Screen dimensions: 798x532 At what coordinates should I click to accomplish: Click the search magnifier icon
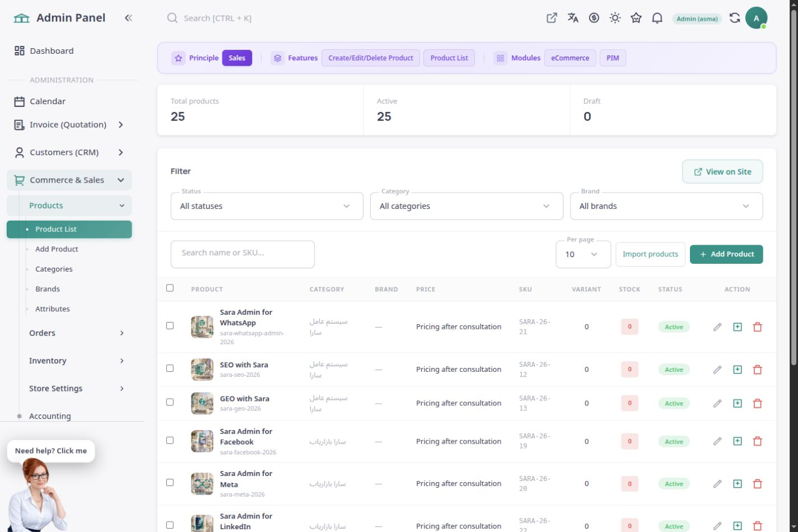click(x=172, y=18)
